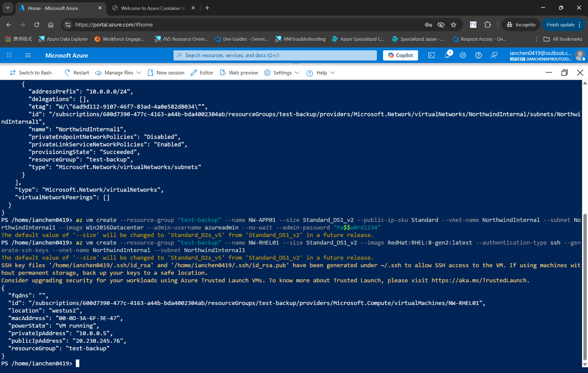588x373 pixels.
Task: Open the Support and help question icon in the Azure header
Action: pos(478,55)
